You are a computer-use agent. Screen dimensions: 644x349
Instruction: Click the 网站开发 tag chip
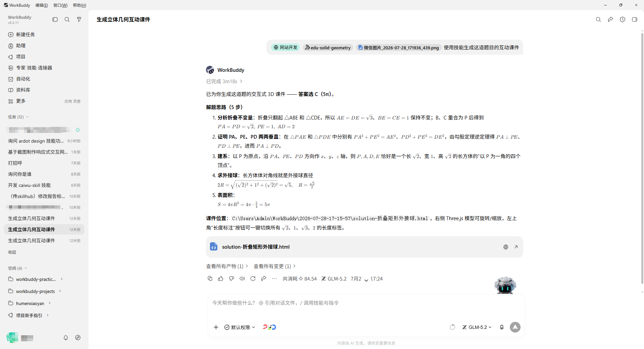[x=285, y=48]
